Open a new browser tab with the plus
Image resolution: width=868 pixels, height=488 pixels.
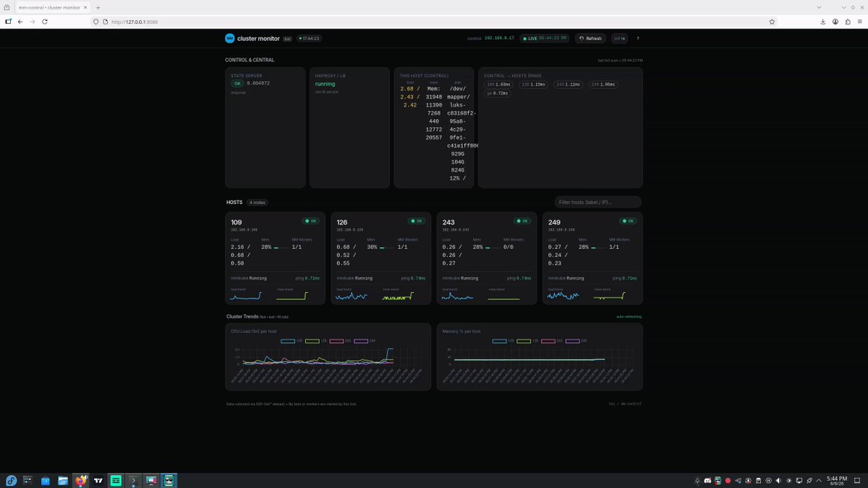coord(98,7)
